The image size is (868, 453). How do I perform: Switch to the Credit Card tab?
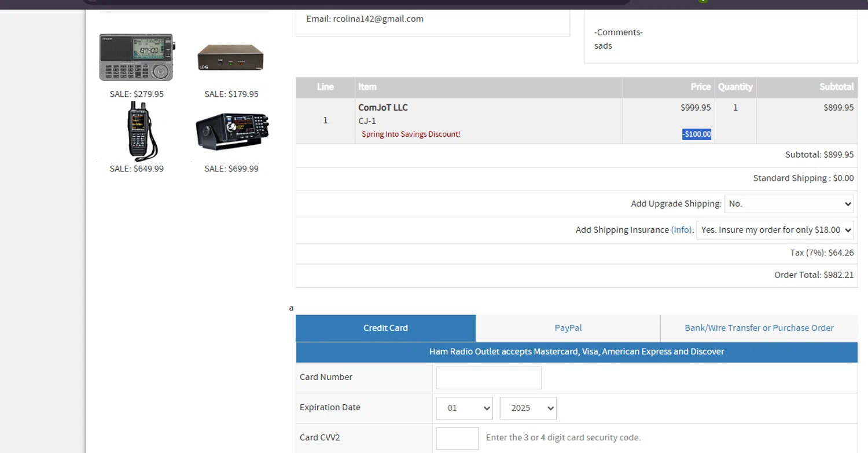click(x=385, y=328)
